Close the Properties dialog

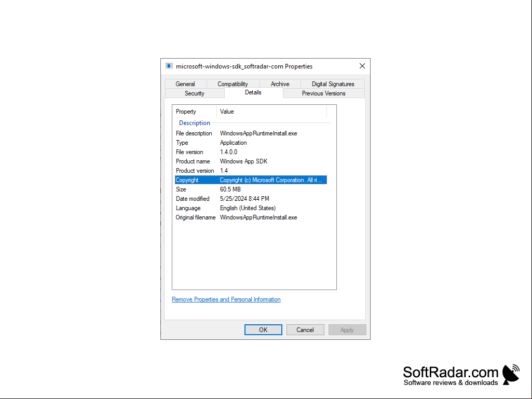pos(362,66)
